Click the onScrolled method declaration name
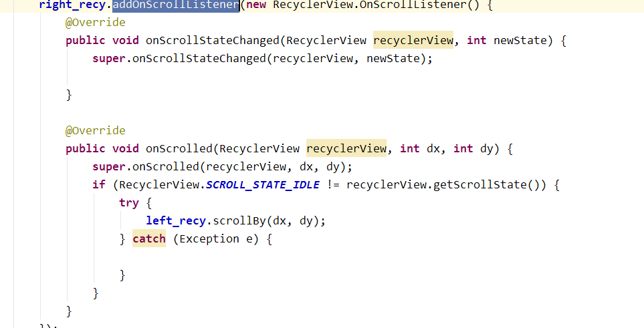Image resolution: width=644 pixels, height=328 pixels. coord(179,148)
